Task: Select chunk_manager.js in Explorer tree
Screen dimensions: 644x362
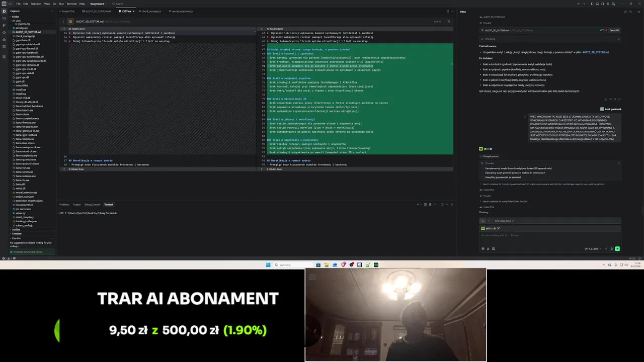Action: pos(25,36)
